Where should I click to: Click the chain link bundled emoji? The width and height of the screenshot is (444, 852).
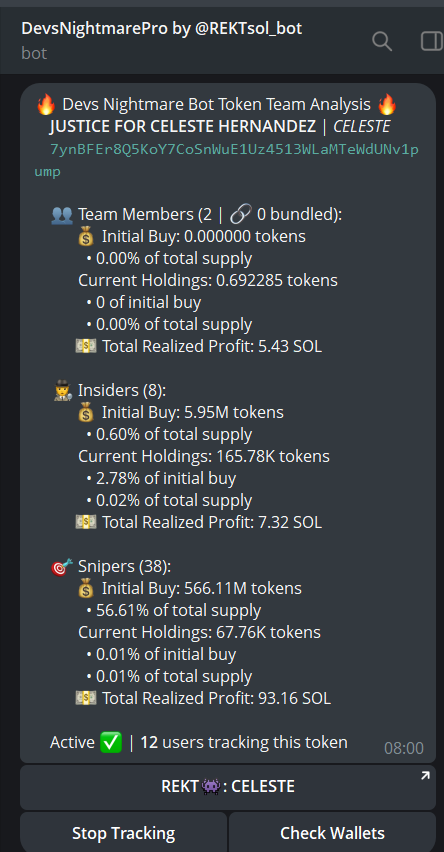point(240,215)
